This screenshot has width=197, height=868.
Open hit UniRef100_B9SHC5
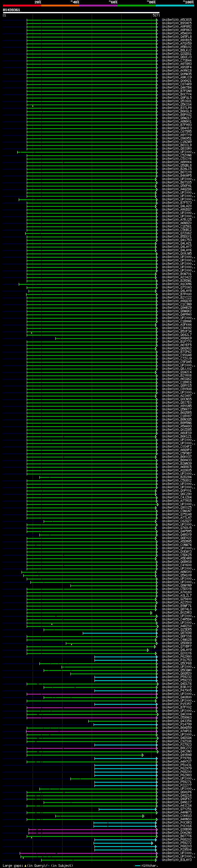point(177,23)
